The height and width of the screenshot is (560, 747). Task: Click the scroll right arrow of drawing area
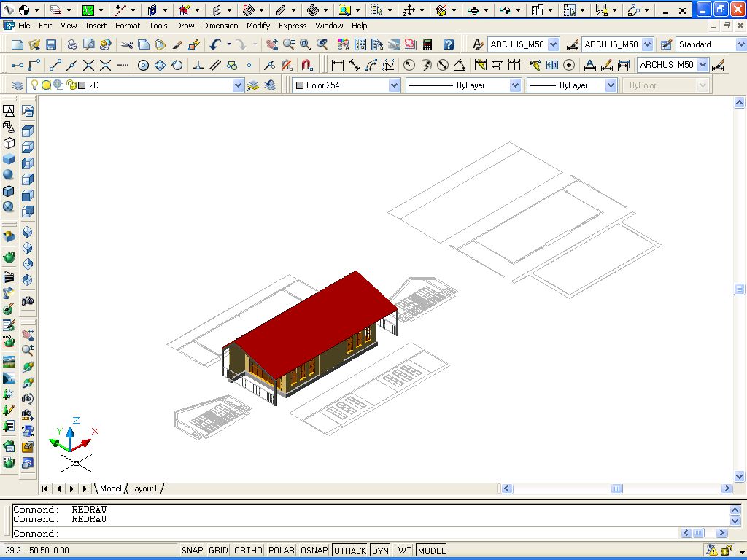(727, 489)
